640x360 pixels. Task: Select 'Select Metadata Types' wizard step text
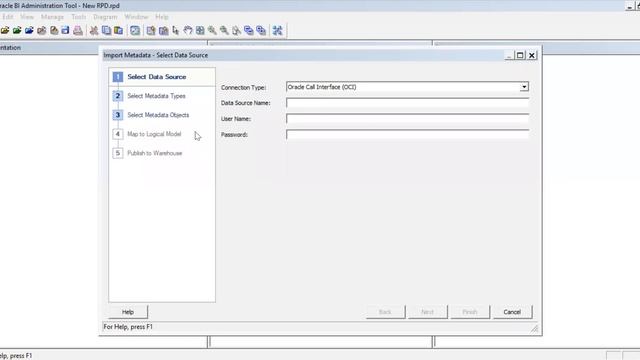pyautogui.click(x=156, y=96)
